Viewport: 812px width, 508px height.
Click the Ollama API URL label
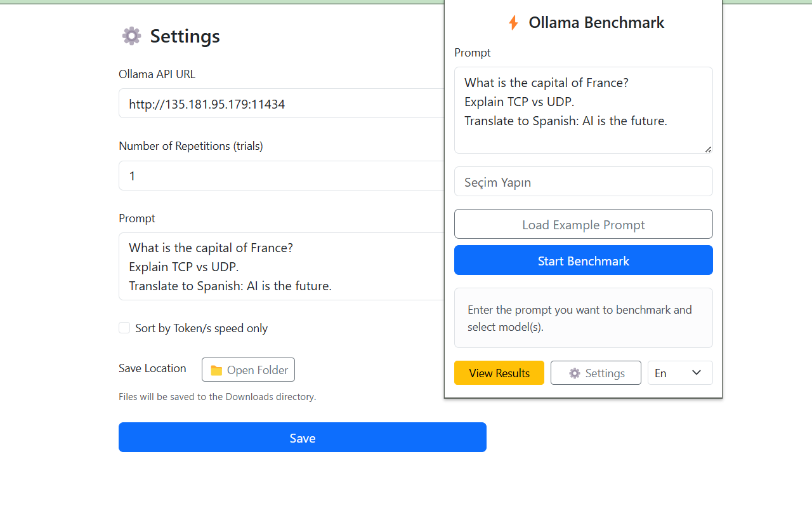(x=157, y=74)
